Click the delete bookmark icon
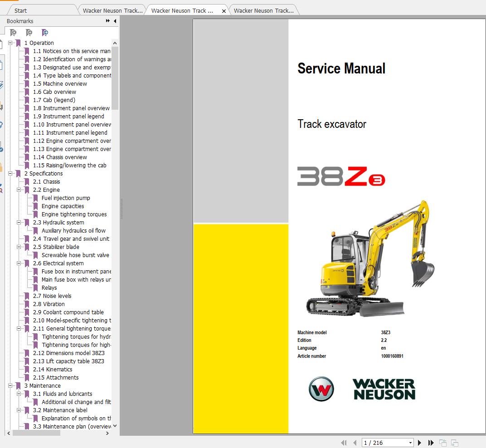Screen dimensions: 486x448 [13, 33]
